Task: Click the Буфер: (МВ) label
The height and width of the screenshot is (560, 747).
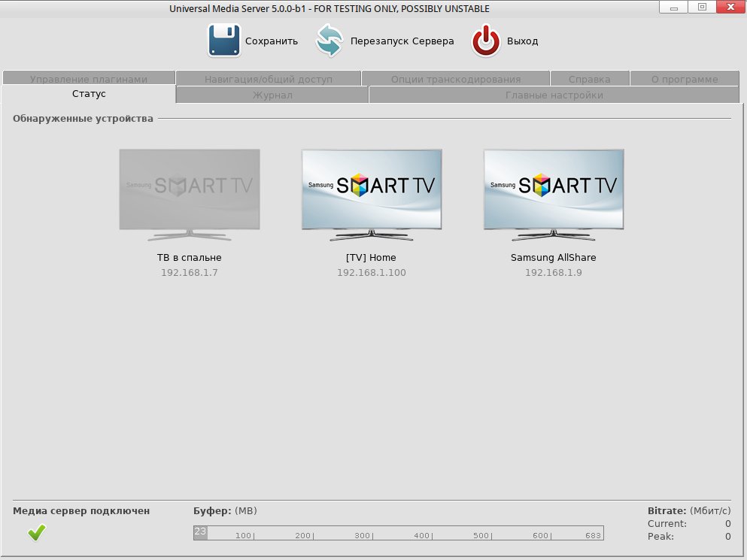Action: pyautogui.click(x=225, y=511)
